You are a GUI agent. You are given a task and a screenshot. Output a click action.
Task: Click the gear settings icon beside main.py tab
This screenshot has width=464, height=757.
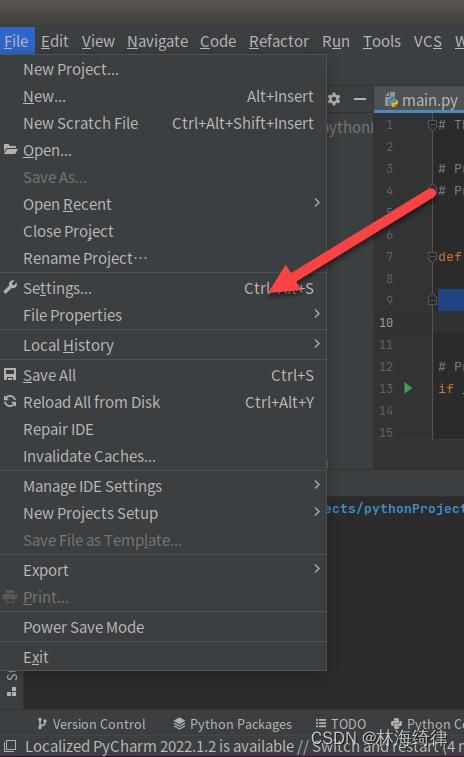(x=334, y=99)
